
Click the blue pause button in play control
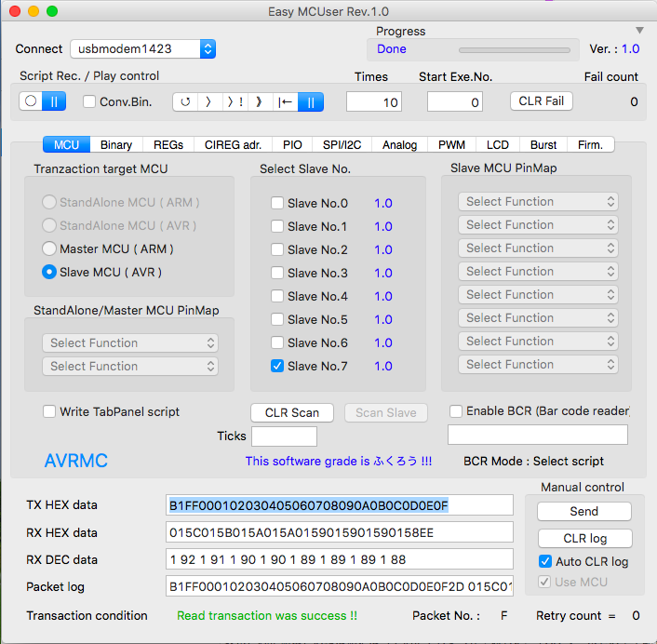(x=311, y=101)
